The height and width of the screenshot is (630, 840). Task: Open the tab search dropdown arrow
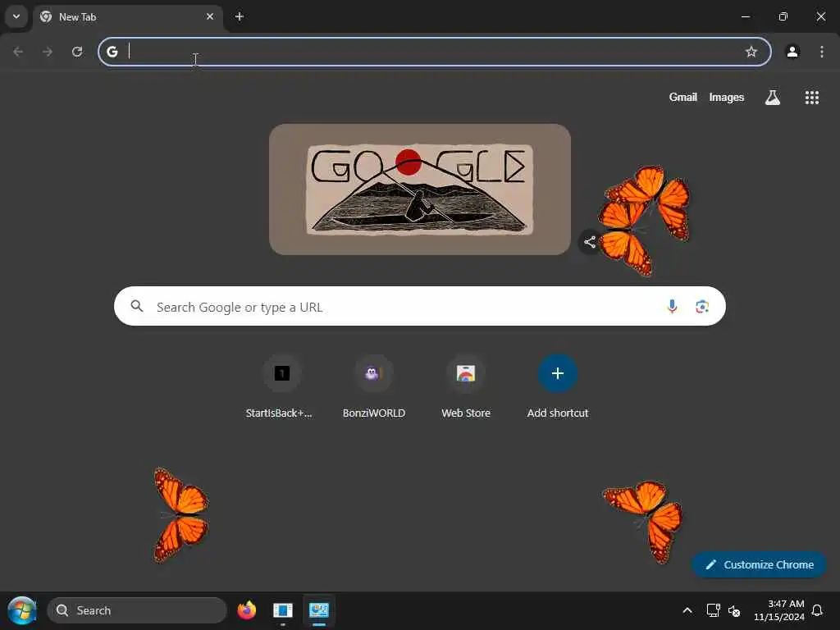(x=16, y=16)
